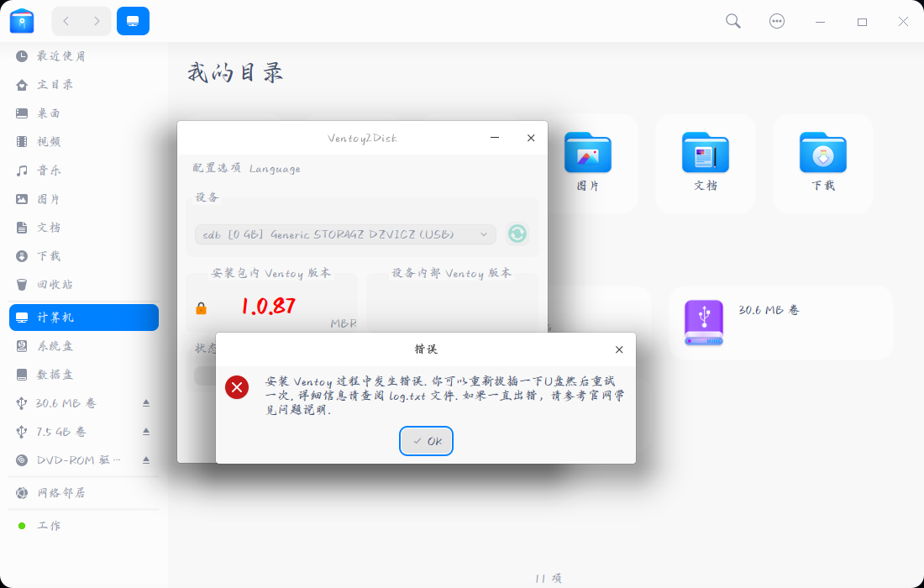
Task: Dismiss the 错误 dialog with its X
Action: pos(619,349)
